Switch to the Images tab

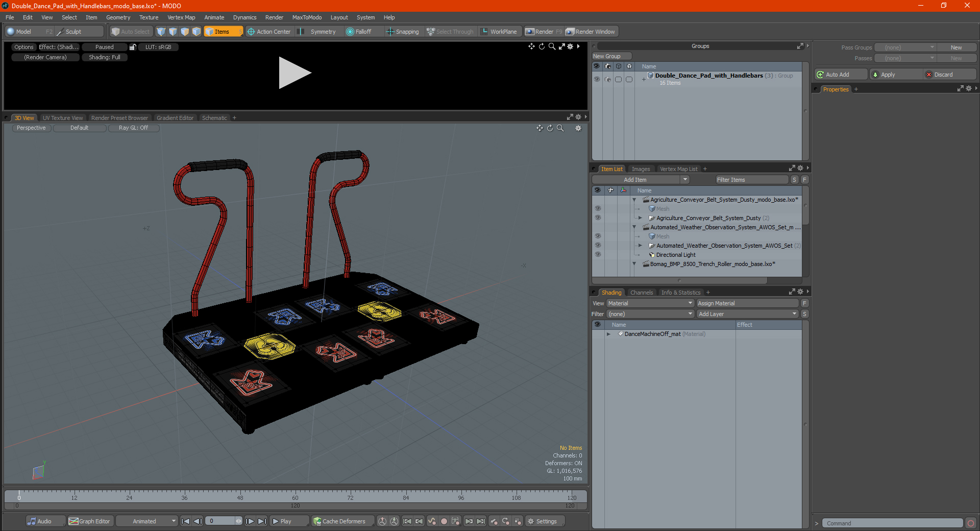pyautogui.click(x=641, y=169)
